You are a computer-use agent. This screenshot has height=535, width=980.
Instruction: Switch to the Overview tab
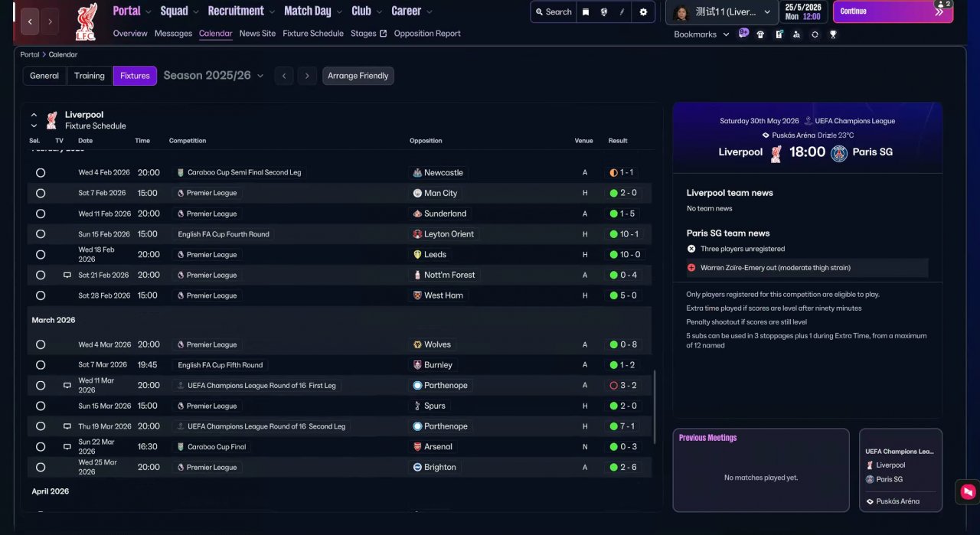pos(130,34)
